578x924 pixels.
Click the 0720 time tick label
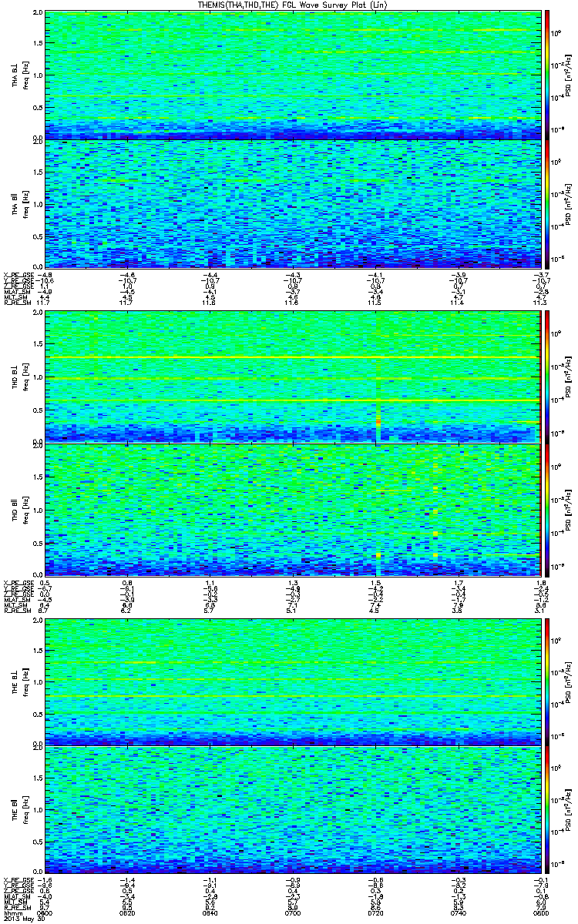[375, 913]
